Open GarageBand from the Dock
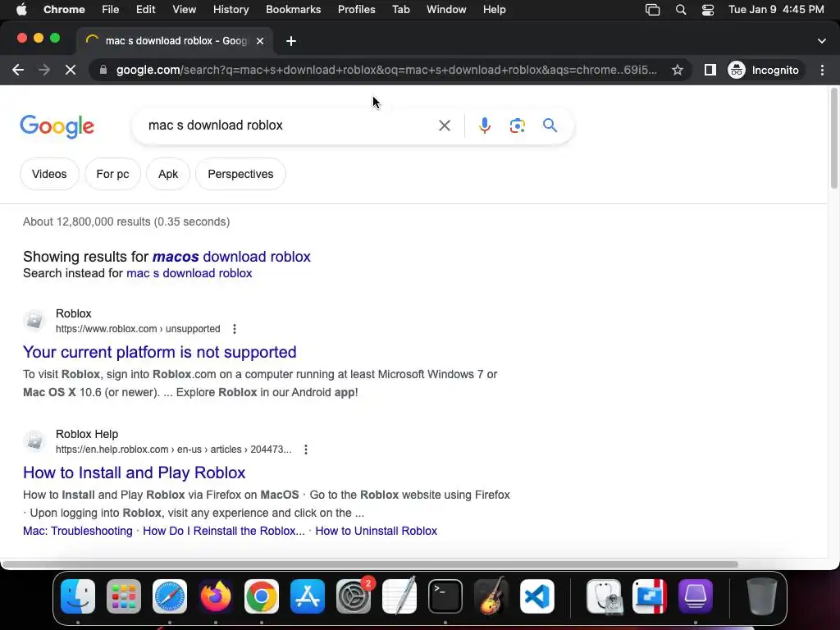The height and width of the screenshot is (630, 840). pyautogui.click(x=491, y=596)
